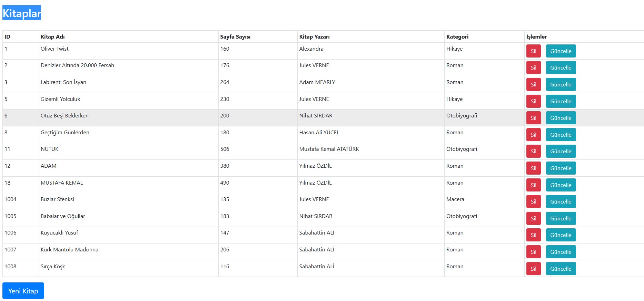Update the Oliver Twist book entry
This screenshot has height=301, width=644.
click(561, 51)
